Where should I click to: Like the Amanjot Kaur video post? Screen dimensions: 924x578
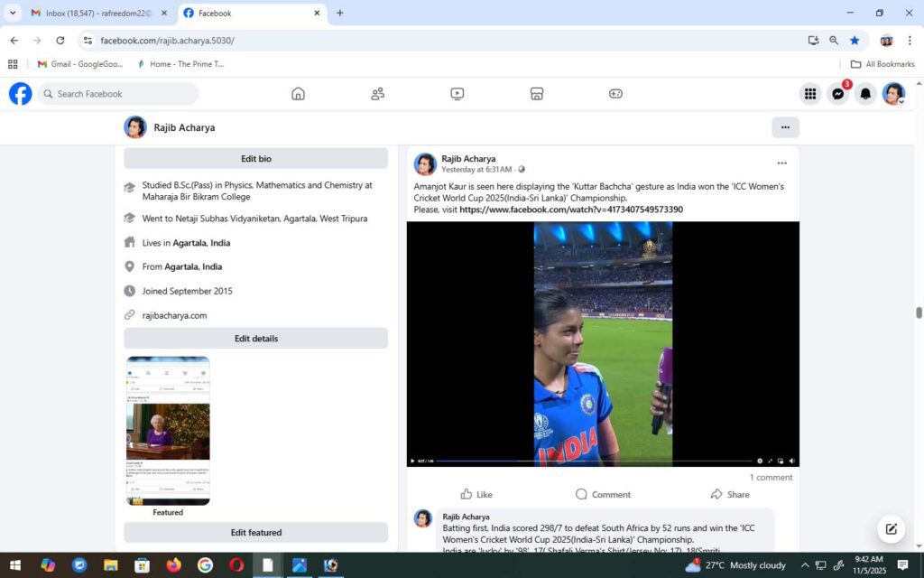pos(476,494)
